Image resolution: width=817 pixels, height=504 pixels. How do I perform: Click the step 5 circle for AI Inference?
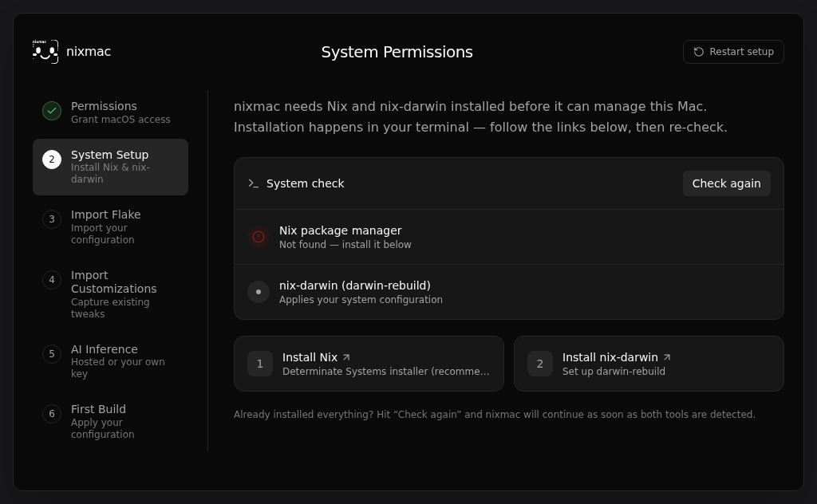click(52, 354)
